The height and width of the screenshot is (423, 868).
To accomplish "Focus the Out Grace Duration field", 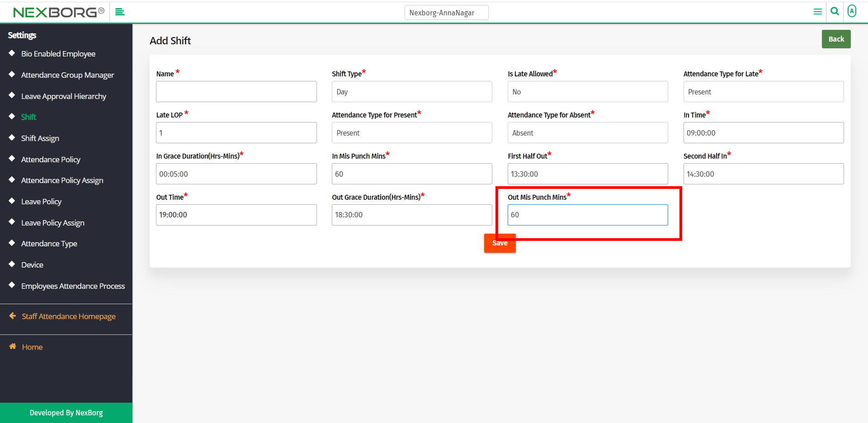I will (x=412, y=215).
